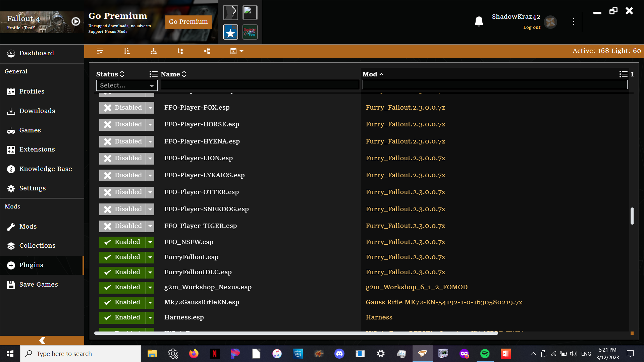The image size is (644, 362).
Task: Click the ShadowKraz42 user avatar
Action: point(550,22)
